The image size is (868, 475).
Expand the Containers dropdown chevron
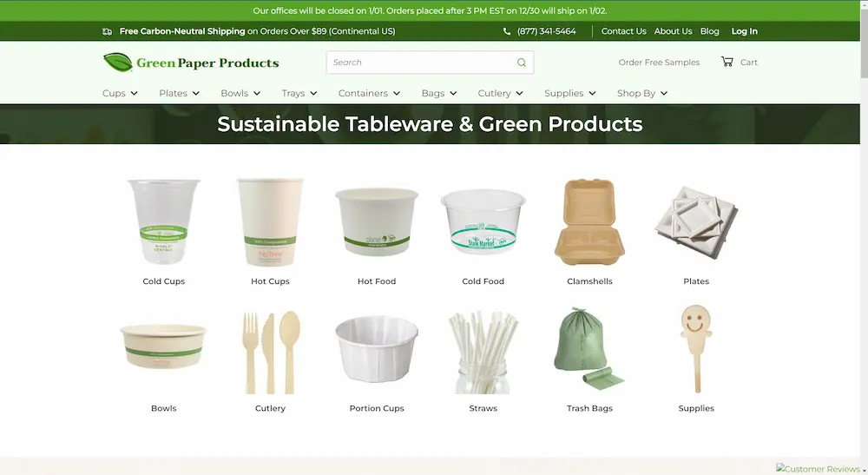tap(397, 94)
